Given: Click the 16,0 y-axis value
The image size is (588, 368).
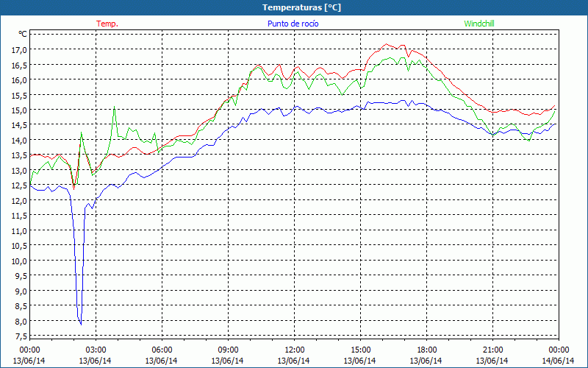Looking at the screenshot, I should pos(20,79).
